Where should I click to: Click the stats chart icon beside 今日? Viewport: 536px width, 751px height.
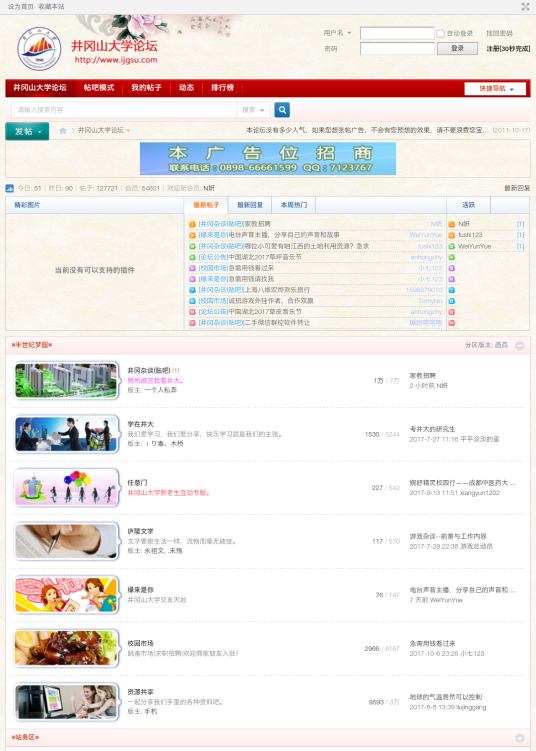10,188
